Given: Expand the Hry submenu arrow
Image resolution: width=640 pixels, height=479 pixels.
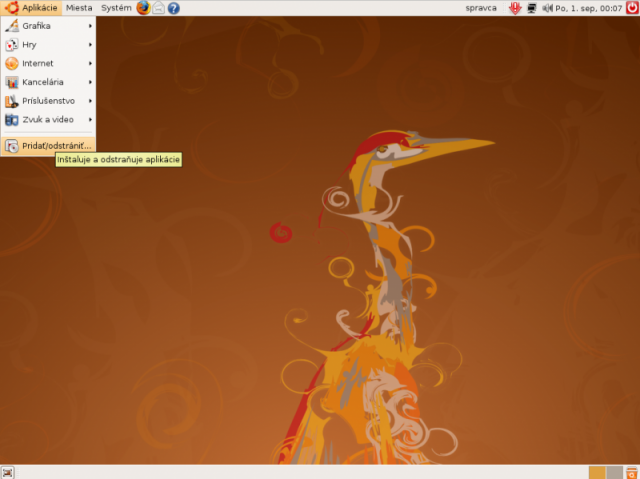Looking at the screenshot, I should coord(90,44).
